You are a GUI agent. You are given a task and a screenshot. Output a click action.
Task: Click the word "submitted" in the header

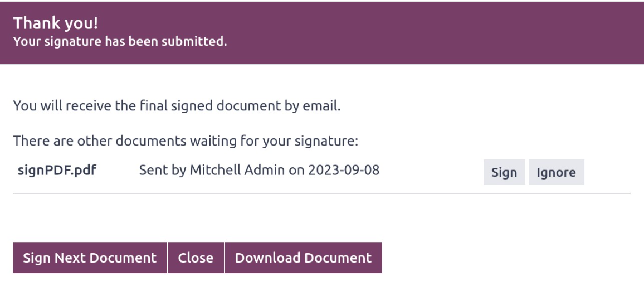(x=202, y=41)
